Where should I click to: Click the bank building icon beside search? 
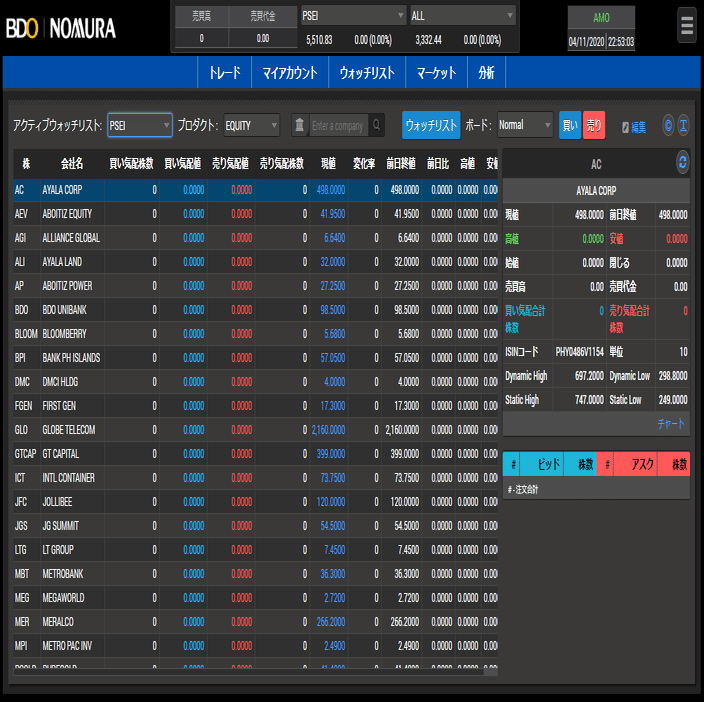point(299,125)
